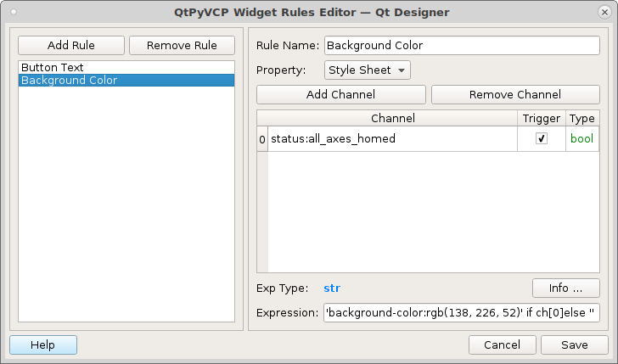Select the Button Text rule
Screen dimensions: 618x364
tap(126, 67)
